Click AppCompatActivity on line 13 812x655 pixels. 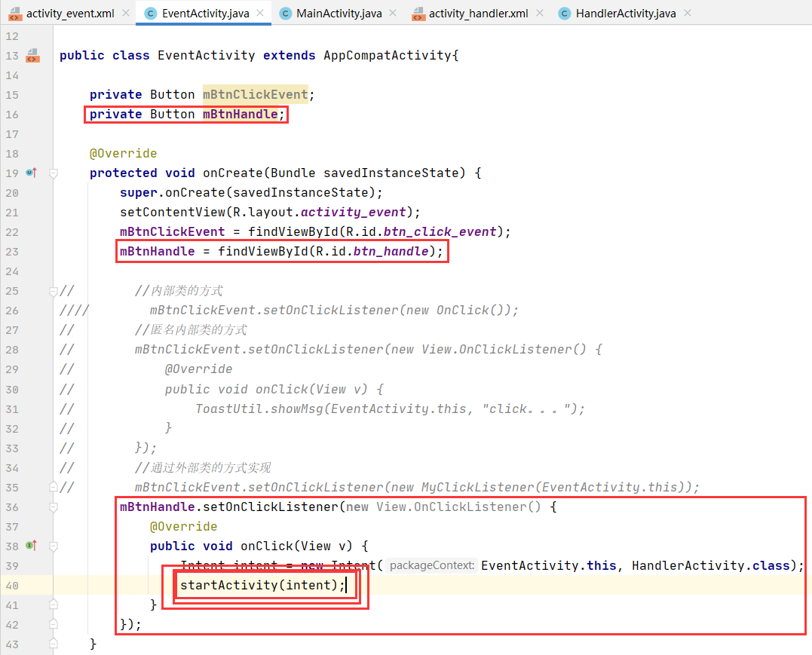point(388,56)
